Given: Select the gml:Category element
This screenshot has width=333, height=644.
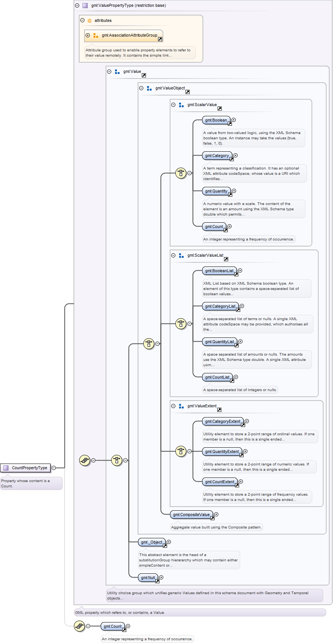Looking at the screenshot, I should pyautogui.click(x=217, y=156).
